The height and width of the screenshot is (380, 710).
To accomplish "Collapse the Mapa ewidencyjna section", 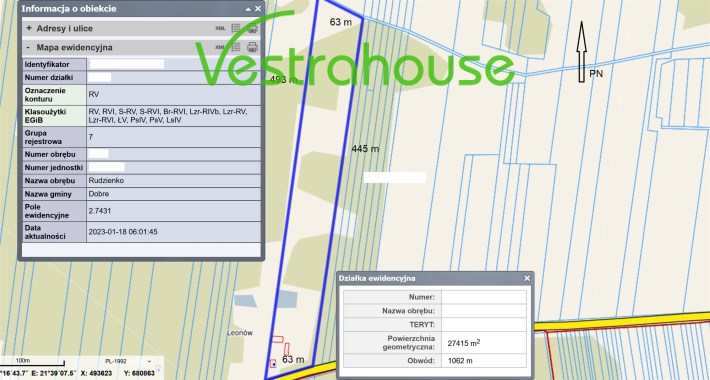I will tap(29, 47).
